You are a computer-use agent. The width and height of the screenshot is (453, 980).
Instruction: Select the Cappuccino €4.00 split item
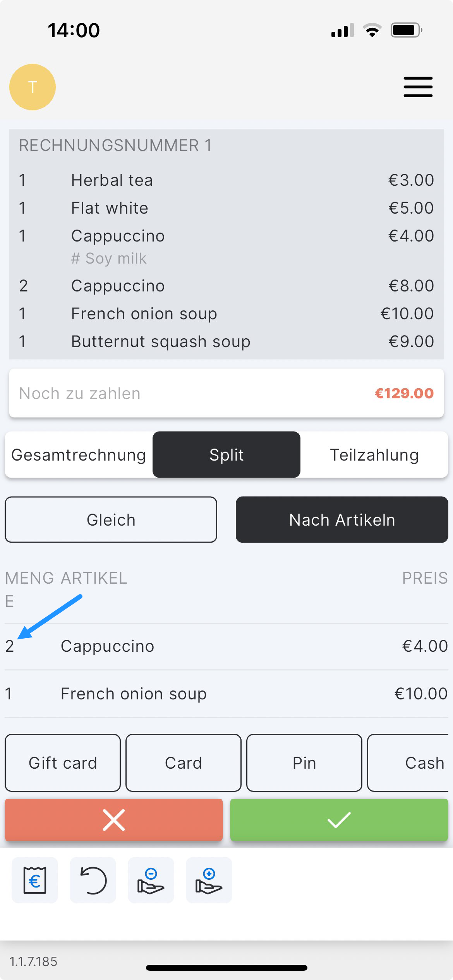[x=226, y=646]
